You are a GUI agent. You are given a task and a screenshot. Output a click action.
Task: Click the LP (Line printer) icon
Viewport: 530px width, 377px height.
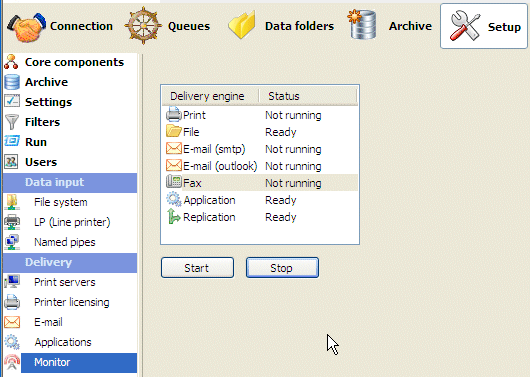coord(12,222)
